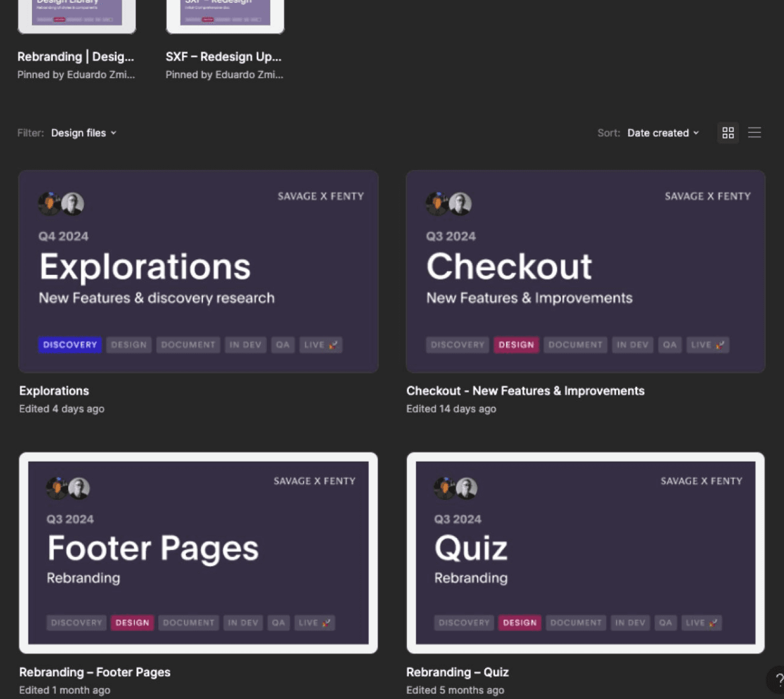Click 'SXF – Redesign Up...' pinned title

[224, 57]
